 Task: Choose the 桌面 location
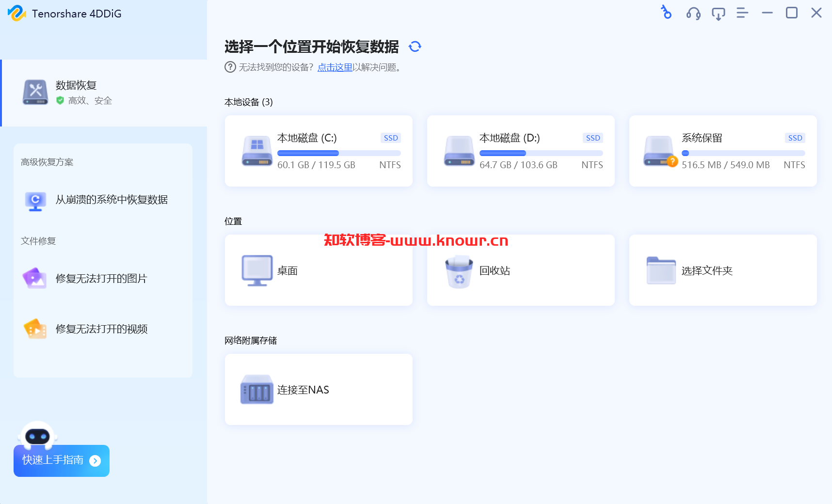tap(319, 270)
